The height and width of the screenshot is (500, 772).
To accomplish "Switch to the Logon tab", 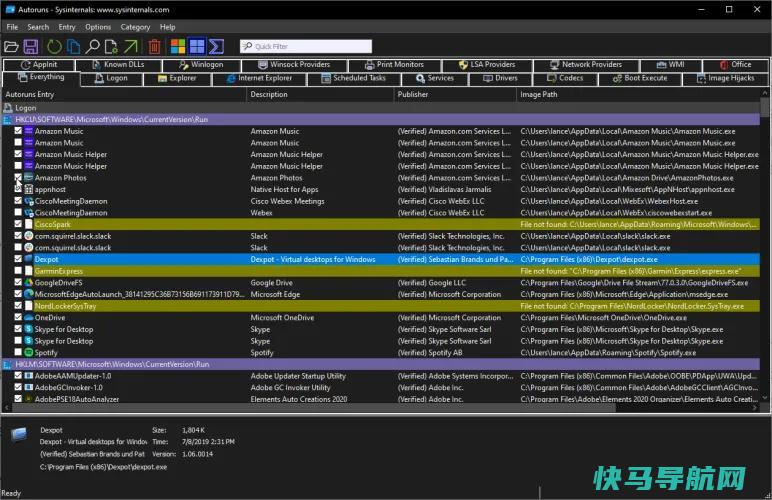I will point(111,79).
